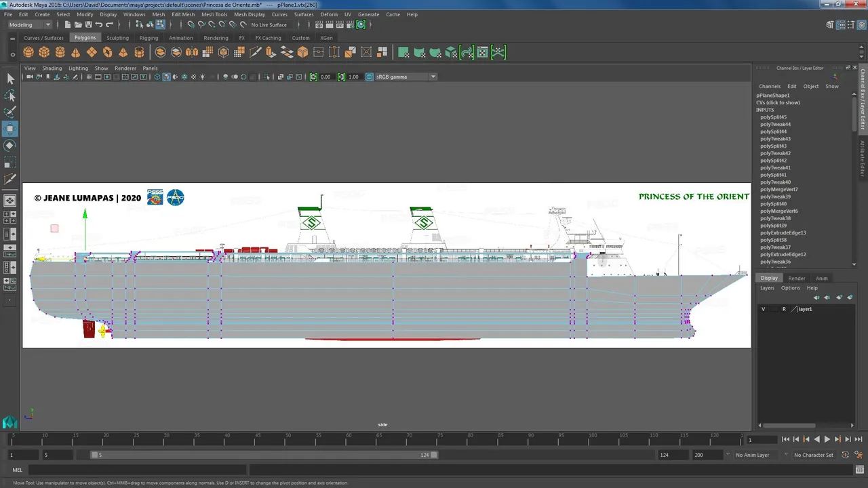Create a polygon torus from the shelf
Viewport: 868px width, 488px height.
(107, 52)
